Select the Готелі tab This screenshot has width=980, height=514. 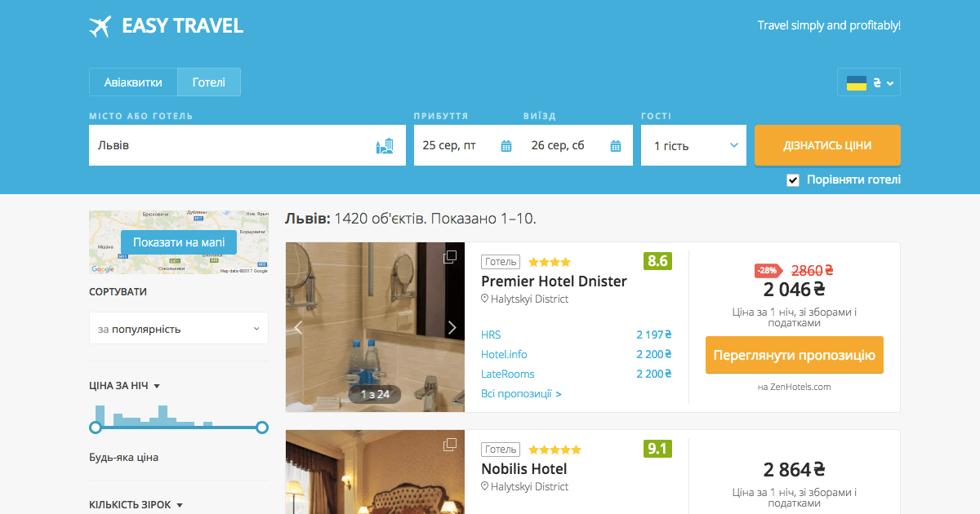209,82
